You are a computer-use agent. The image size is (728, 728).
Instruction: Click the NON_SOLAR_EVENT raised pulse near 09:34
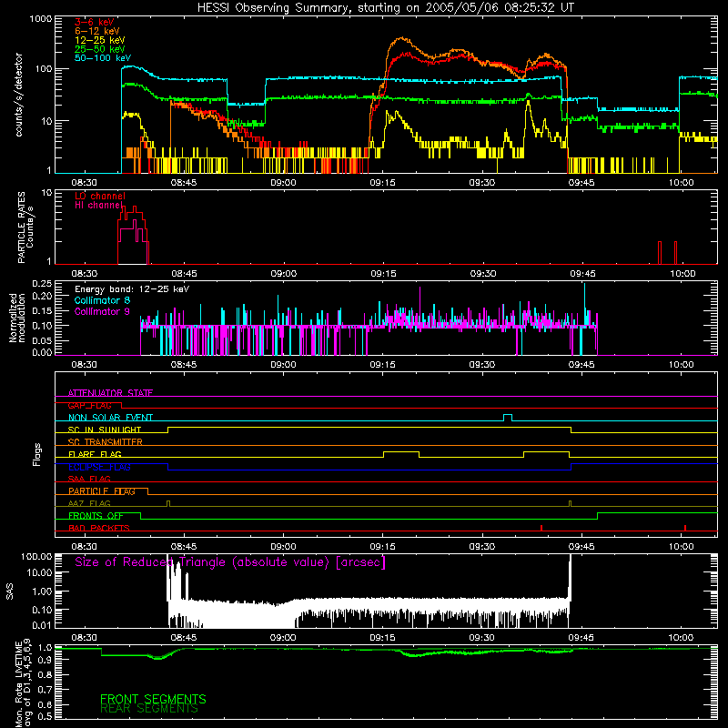[x=508, y=417]
